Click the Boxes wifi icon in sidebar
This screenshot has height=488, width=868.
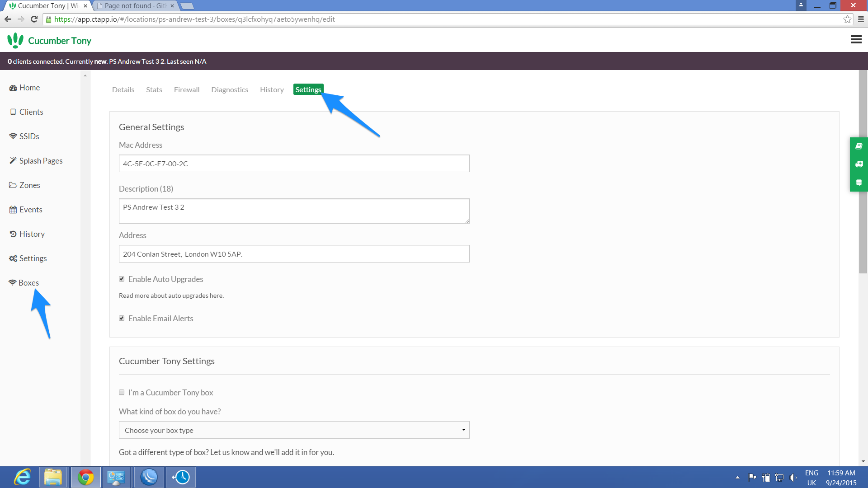click(x=13, y=283)
